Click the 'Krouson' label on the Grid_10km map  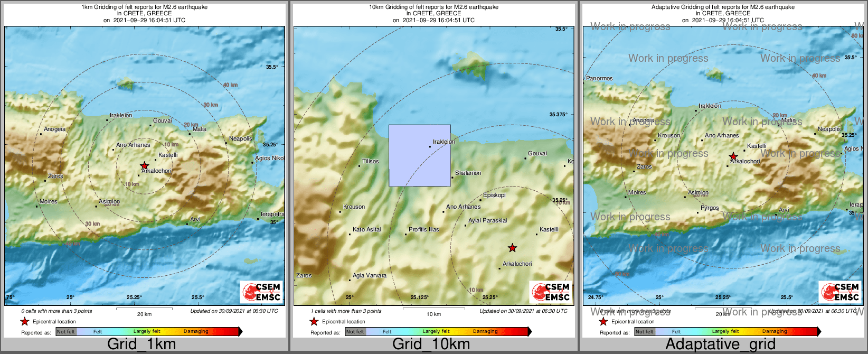[x=354, y=207]
